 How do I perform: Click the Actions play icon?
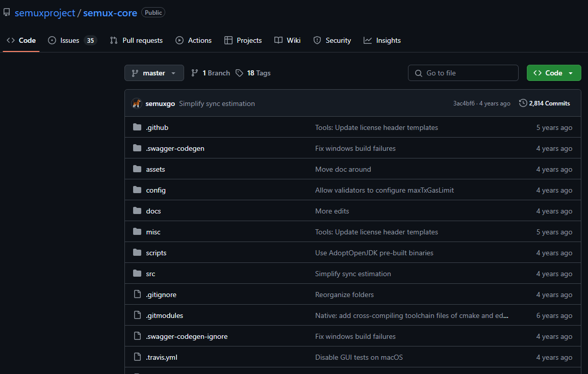[x=180, y=40]
